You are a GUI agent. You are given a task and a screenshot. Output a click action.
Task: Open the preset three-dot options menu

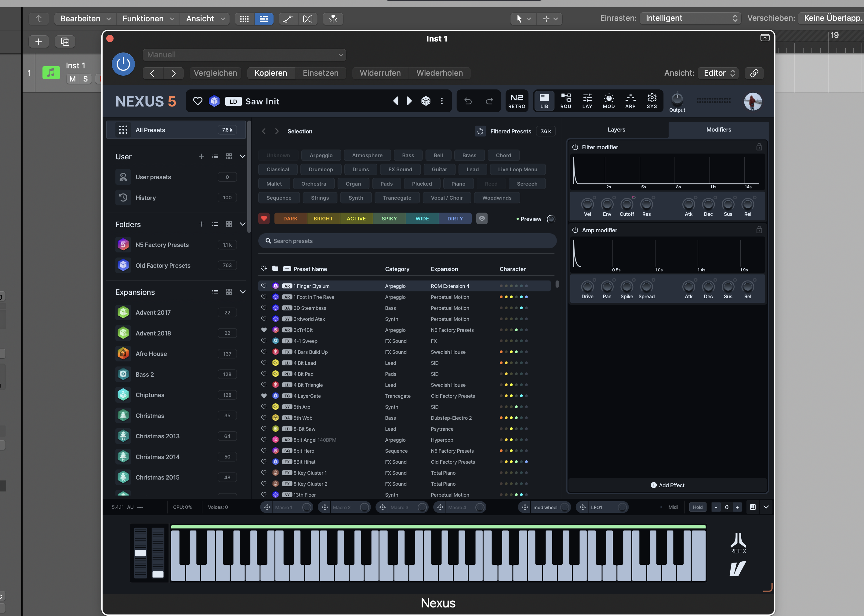442,101
